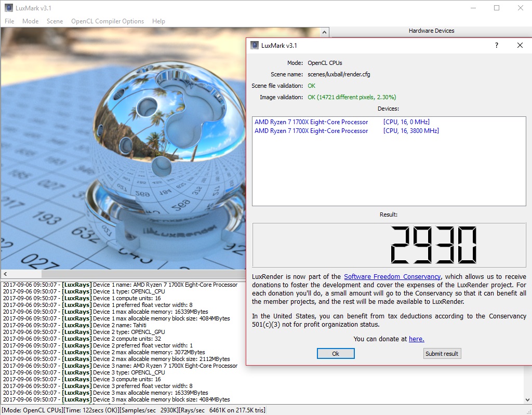Open the File menu
Image resolution: width=532 pixels, height=415 pixels.
point(9,21)
